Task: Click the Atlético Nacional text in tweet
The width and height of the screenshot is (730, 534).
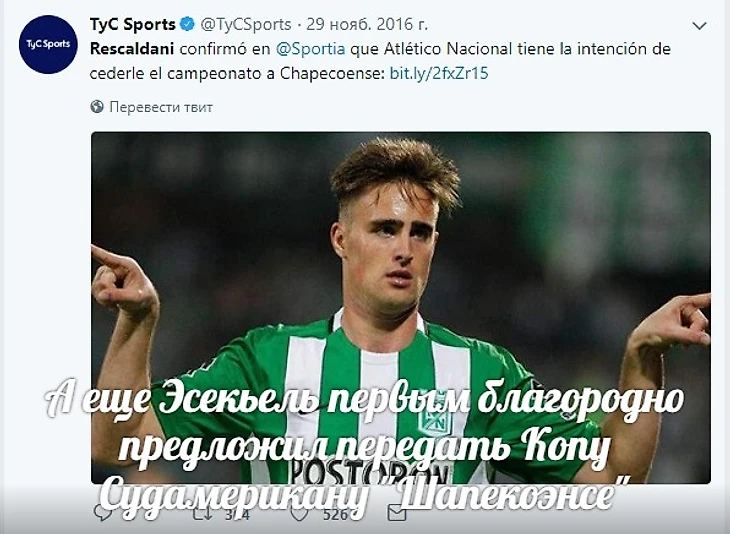Action: [x=448, y=49]
